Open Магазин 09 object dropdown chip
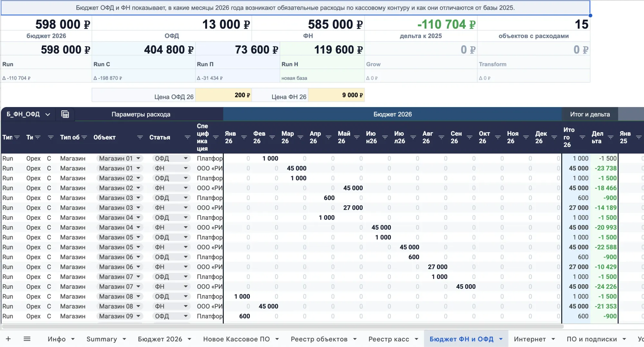 119,316
